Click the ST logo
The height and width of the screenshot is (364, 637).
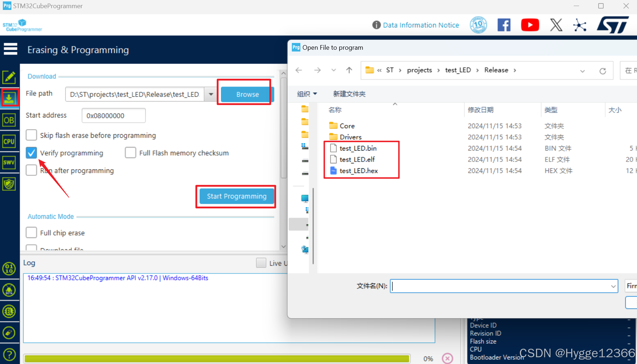pyautogui.click(x=613, y=25)
